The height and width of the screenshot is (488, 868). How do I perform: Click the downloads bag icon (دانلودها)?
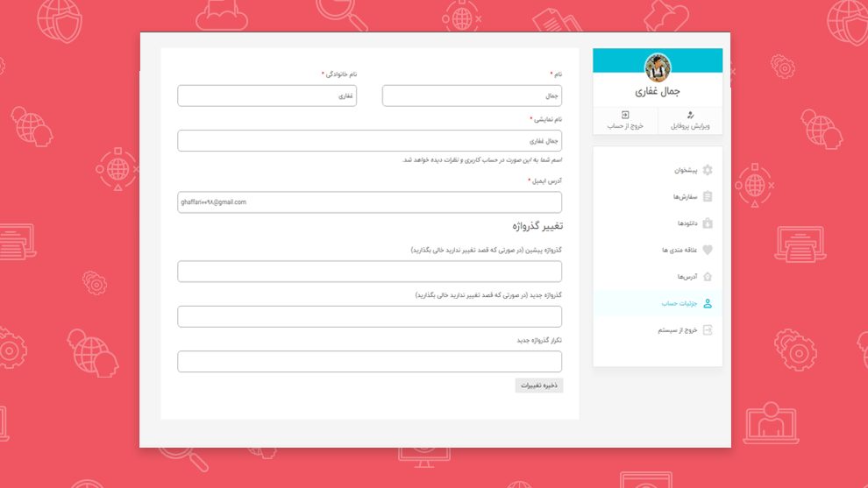[708, 223]
